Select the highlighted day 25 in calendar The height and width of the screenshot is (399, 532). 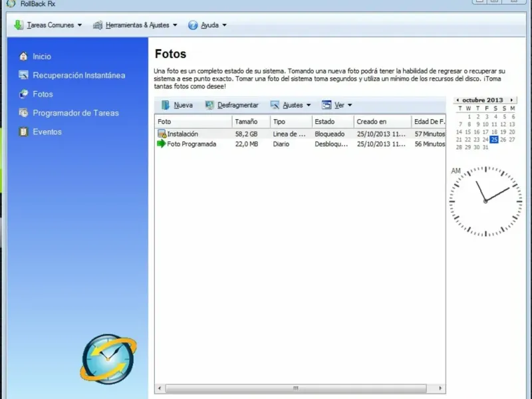(494, 140)
